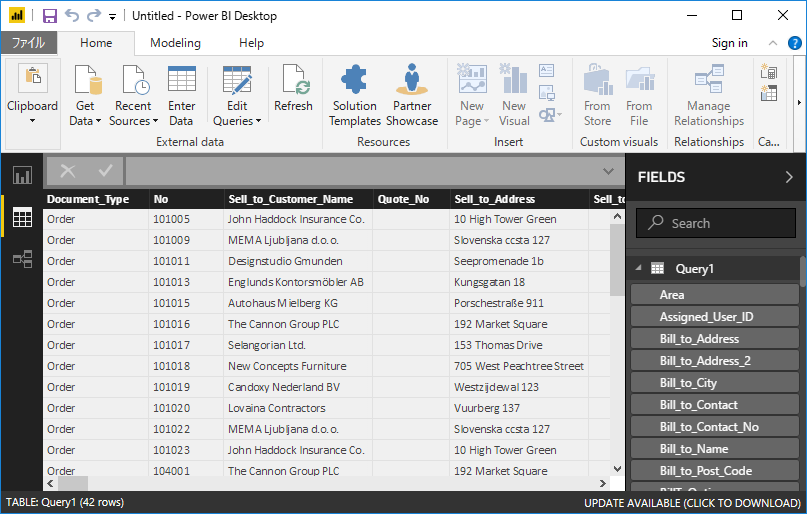Image resolution: width=807 pixels, height=514 pixels.
Task: Switch to the Modeling ribbon tab
Action: click(175, 43)
